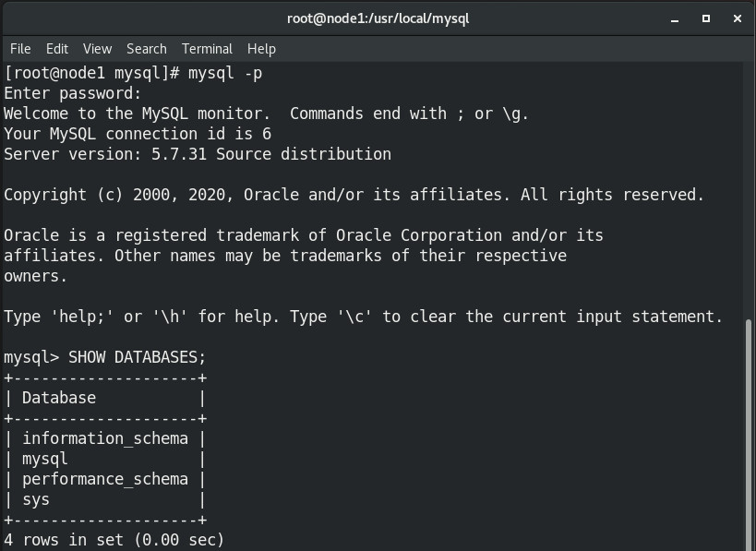Close the terminal window
Screen dimensions: 756x551
click(x=738, y=18)
